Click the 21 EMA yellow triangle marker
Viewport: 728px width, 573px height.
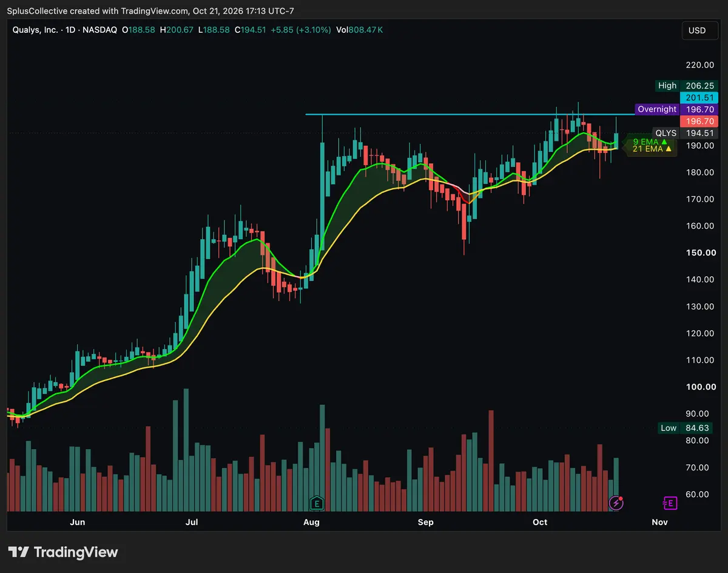coord(669,148)
